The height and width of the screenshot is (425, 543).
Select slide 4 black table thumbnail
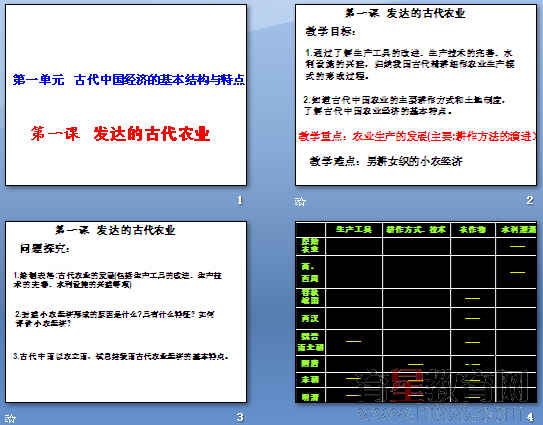coord(416,312)
